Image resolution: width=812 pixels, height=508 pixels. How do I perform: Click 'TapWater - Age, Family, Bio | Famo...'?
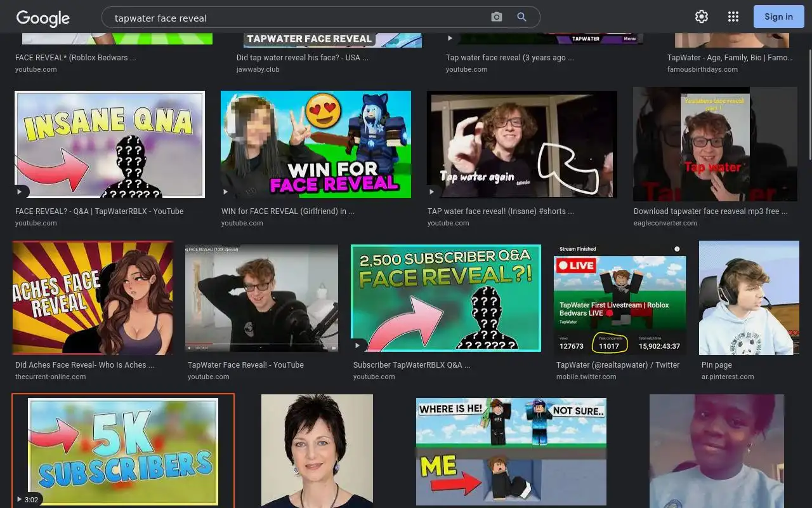tap(730, 58)
